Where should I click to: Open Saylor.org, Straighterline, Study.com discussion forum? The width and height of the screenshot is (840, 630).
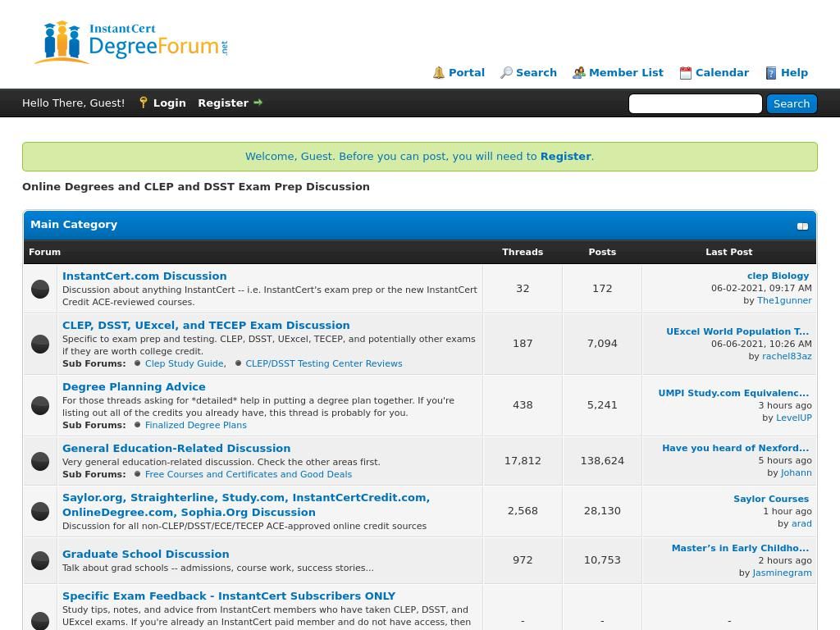[x=246, y=504]
